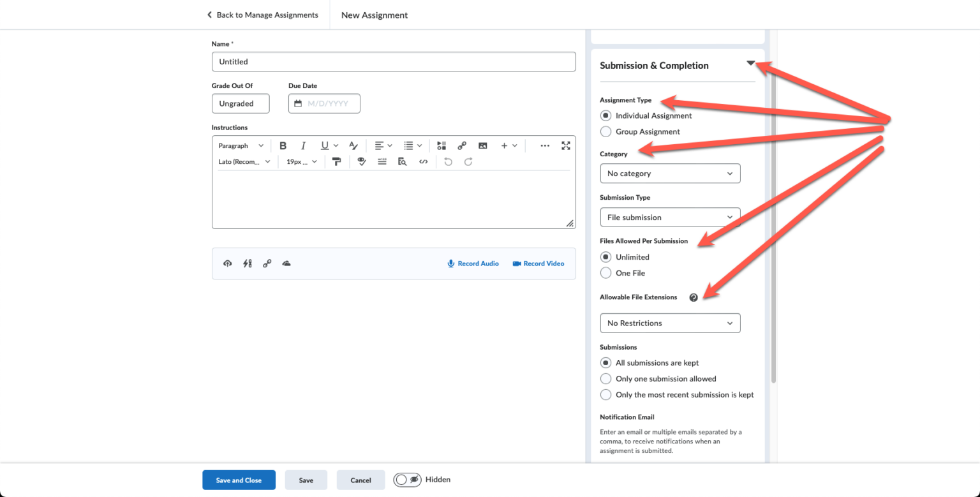
Task: Toggle the Hidden switch
Action: tap(408, 479)
